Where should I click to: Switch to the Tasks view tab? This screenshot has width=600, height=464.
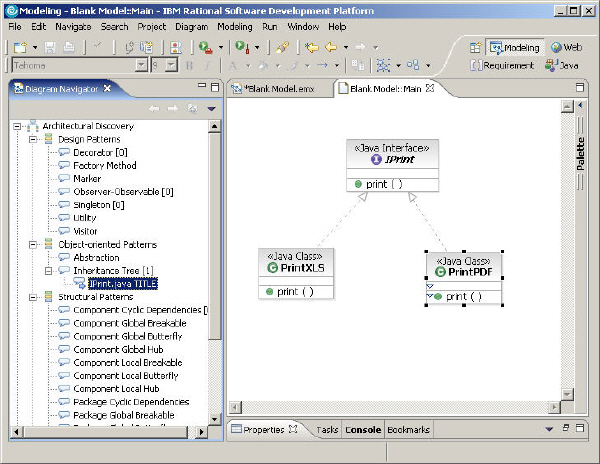click(x=327, y=430)
